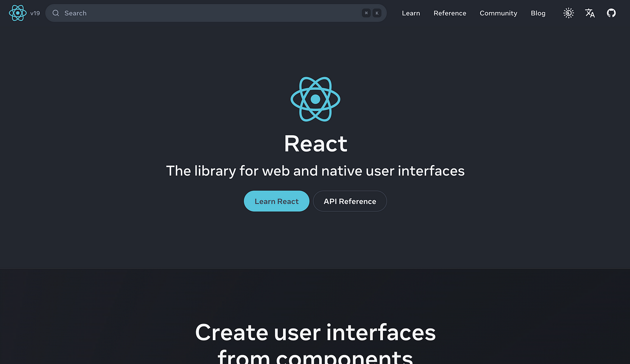Screen dimensions: 630x364
Task: Click the K shortcut key badge
Action: [x=377, y=13]
